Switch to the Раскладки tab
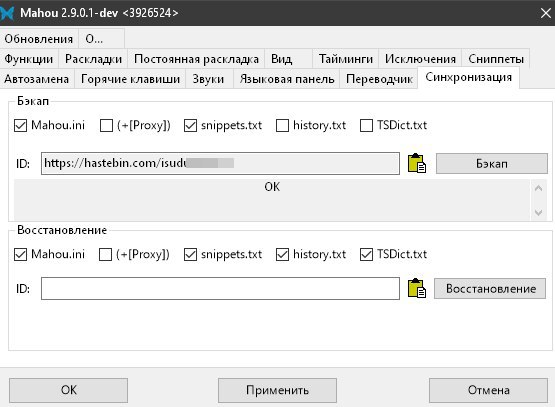The width and height of the screenshot is (555, 407). tap(93, 59)
